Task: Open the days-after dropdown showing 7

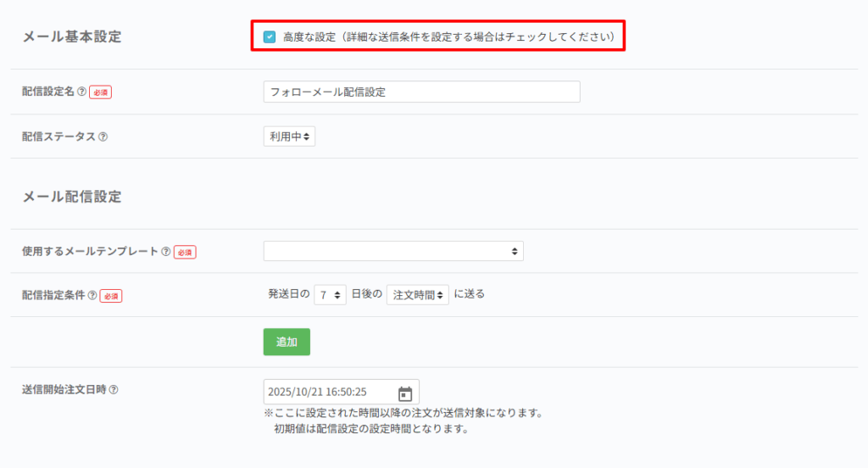Action: [330, 295]
